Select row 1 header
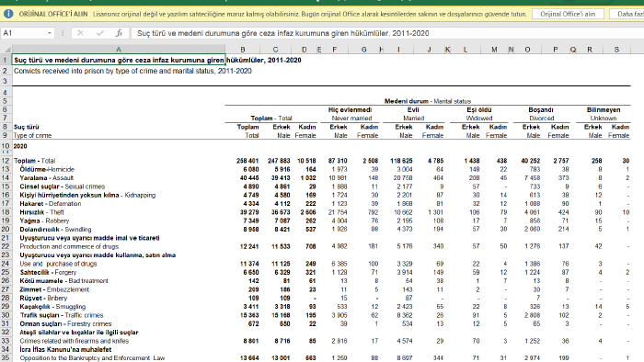The width and height of the screenshot is (644, 362). pyautogui.click(x=6, y=61)
